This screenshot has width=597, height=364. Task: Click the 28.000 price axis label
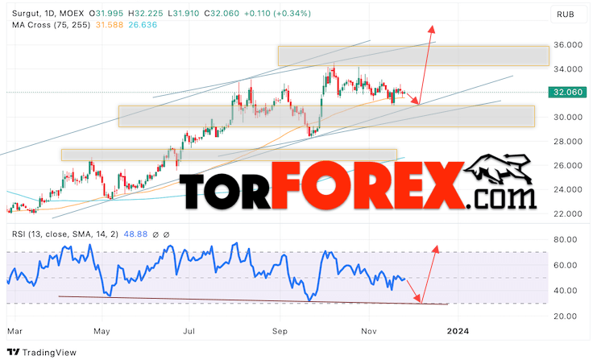click(568, 141)
